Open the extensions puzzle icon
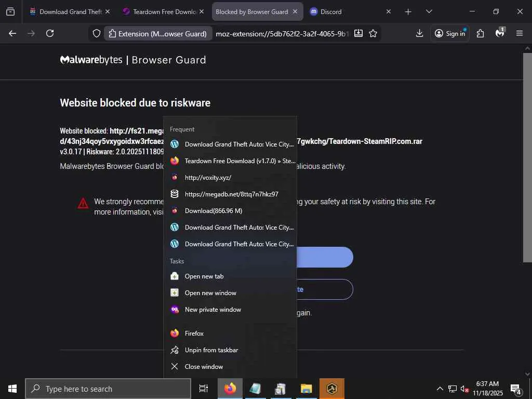The height and width of the screenshot is (399, 532). point(480,33)
